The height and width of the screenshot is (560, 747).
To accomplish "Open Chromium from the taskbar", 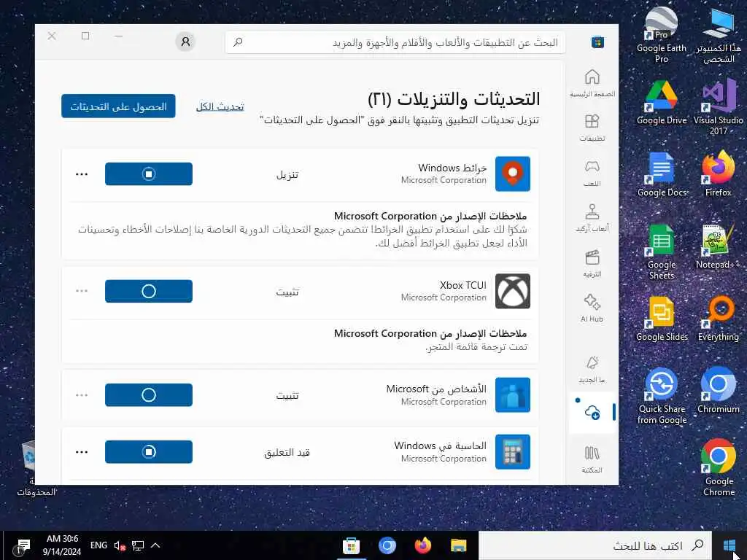I will coord(387,545).
